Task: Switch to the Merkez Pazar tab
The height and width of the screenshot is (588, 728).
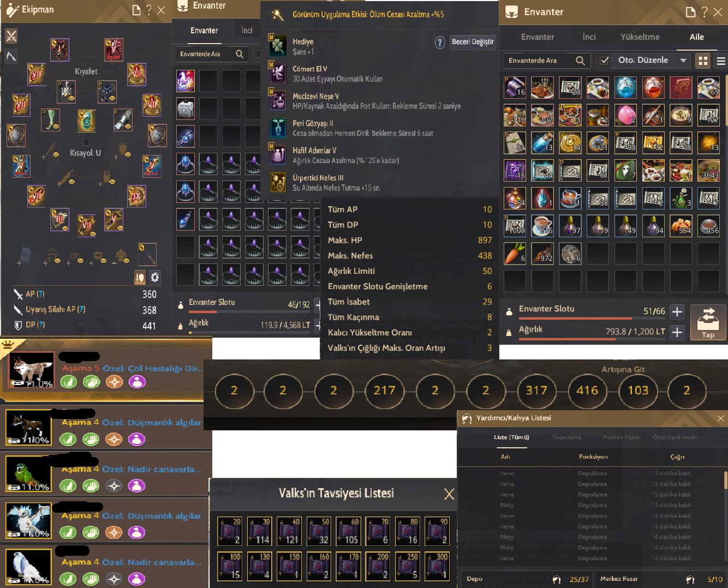Action: 620,437
